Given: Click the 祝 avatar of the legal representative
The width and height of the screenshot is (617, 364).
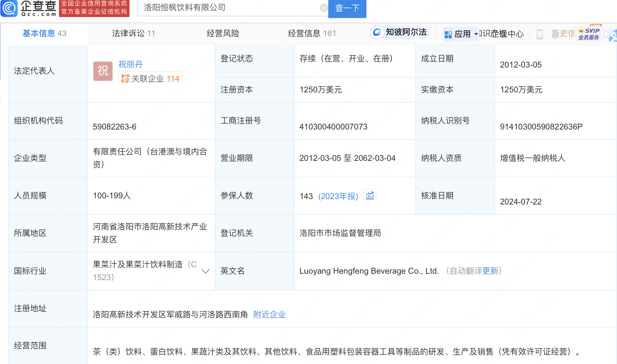Looking at the screenshot, I should point(103,71).
